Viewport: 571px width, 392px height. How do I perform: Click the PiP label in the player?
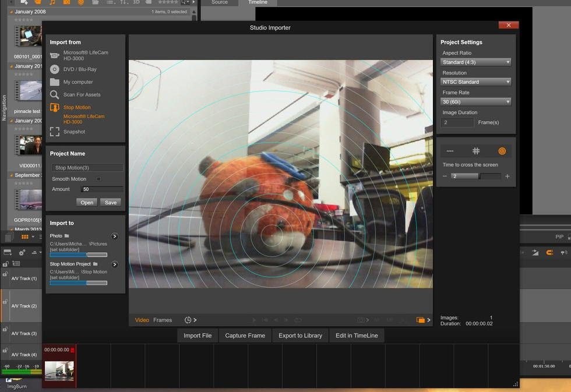coord(559,236)
